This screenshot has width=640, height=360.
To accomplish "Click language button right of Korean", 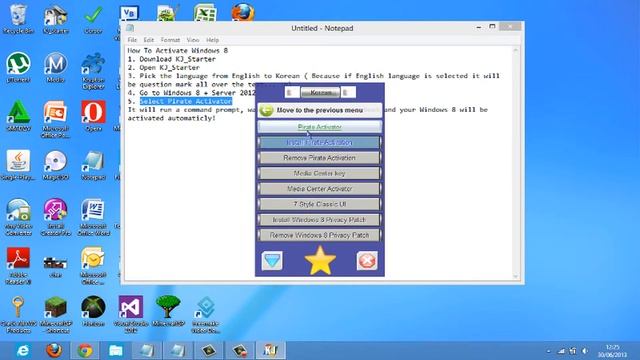I will [x=348, y=93].
